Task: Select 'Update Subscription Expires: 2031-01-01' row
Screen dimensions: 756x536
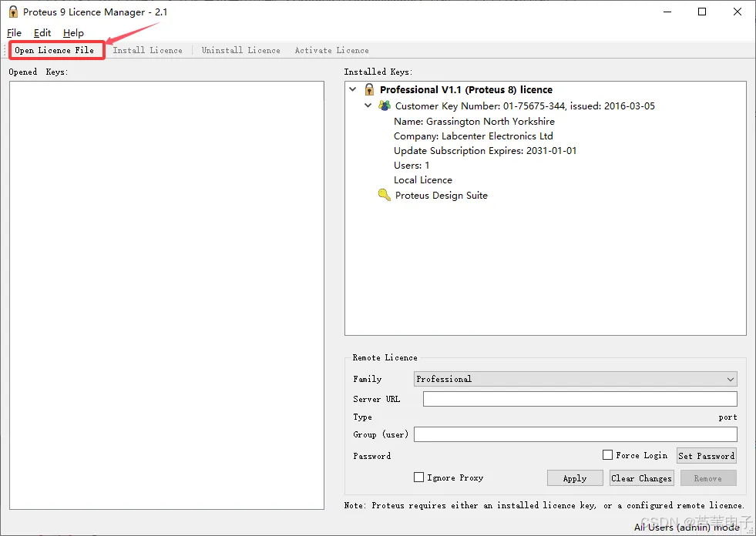Action: [x=485, y=151]
